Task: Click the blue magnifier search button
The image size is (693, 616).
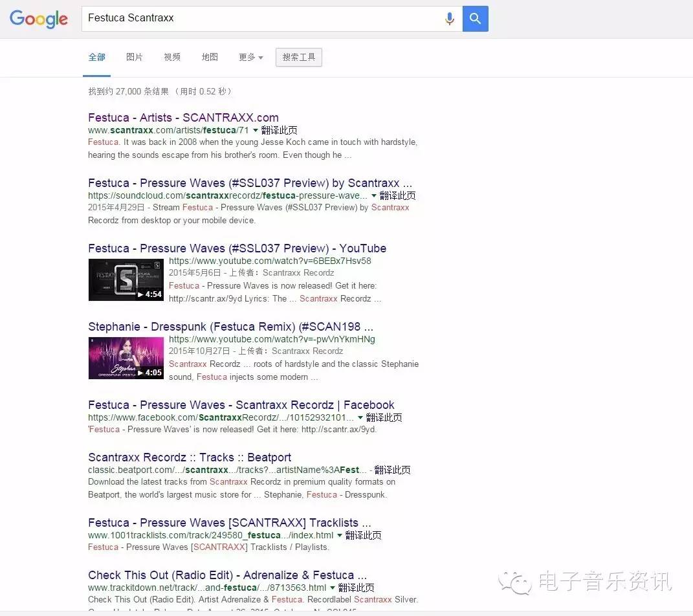Action: click(x=475, y=19)
